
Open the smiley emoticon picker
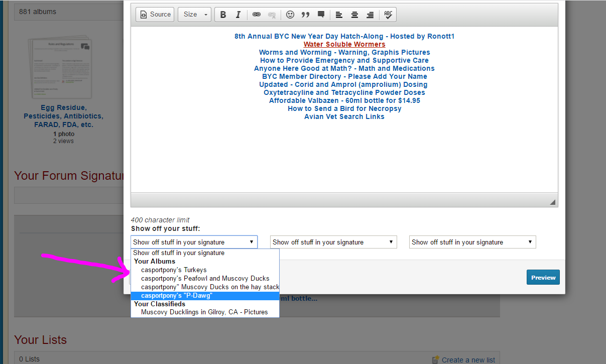pyautogui.click(x=290, y=15)
